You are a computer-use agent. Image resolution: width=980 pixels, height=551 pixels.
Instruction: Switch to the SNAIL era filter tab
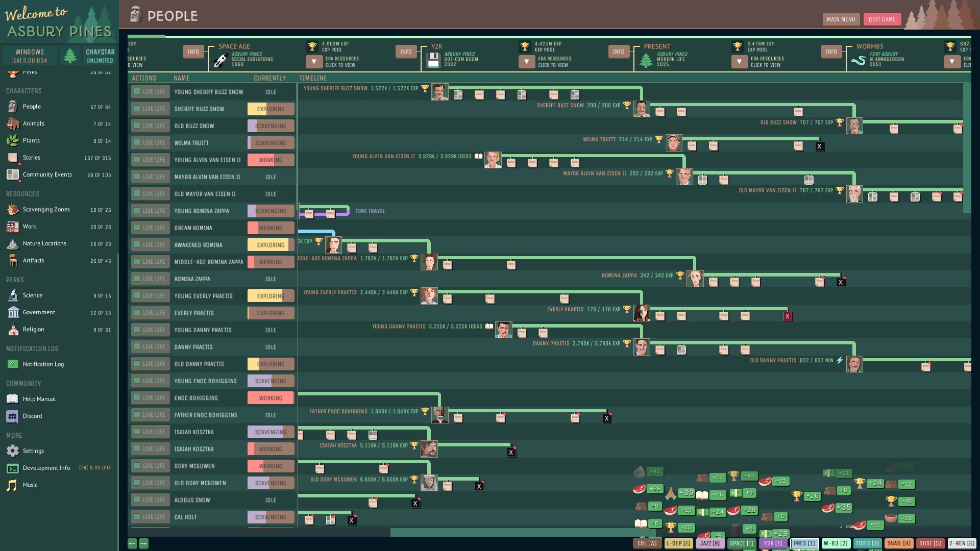tap(898, 543)
